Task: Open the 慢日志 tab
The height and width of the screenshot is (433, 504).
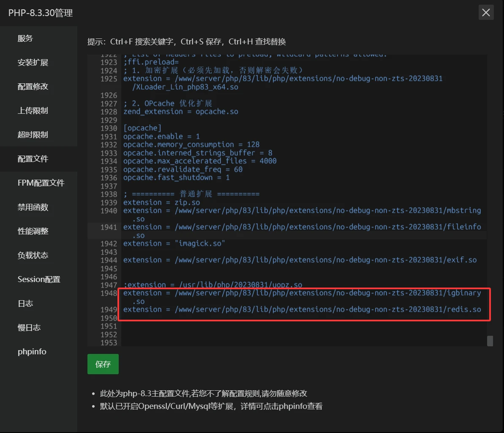Action: click(29, 328)
